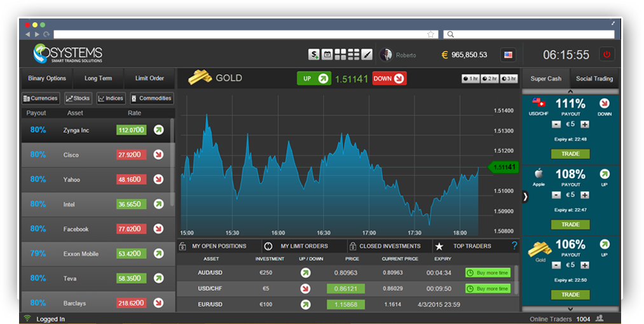This screenshot has height=324, width=644.
Task: Click the browser address bar
Action: (245, 34)
